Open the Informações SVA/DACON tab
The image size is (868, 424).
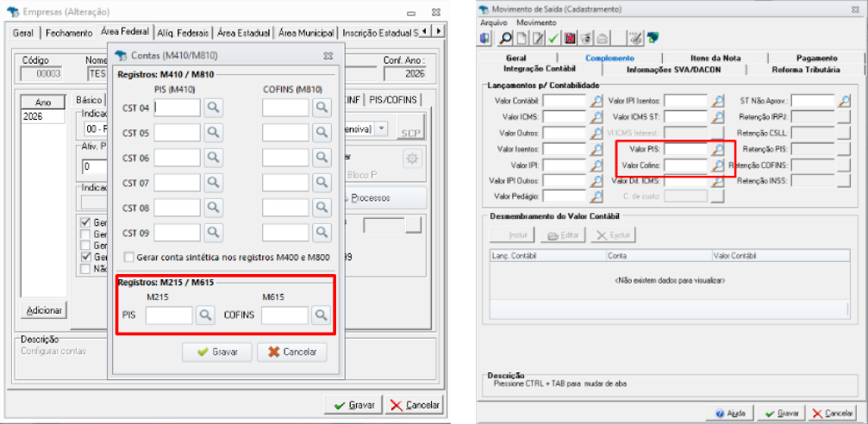coord(674,70)
